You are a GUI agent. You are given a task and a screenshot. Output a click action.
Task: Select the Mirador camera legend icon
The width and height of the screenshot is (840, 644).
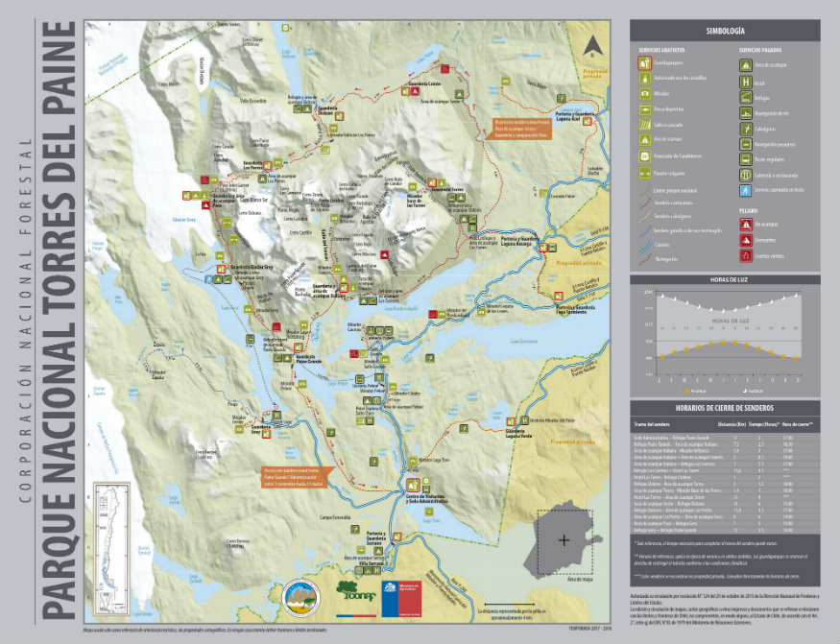point(644,94)
